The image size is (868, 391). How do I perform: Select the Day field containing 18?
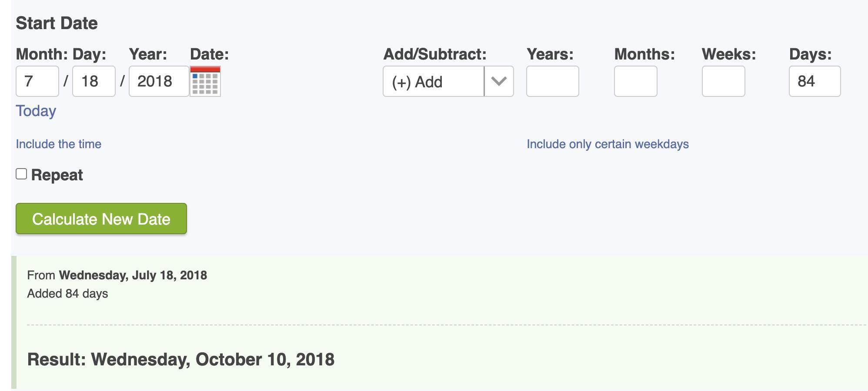pos(94,81)
